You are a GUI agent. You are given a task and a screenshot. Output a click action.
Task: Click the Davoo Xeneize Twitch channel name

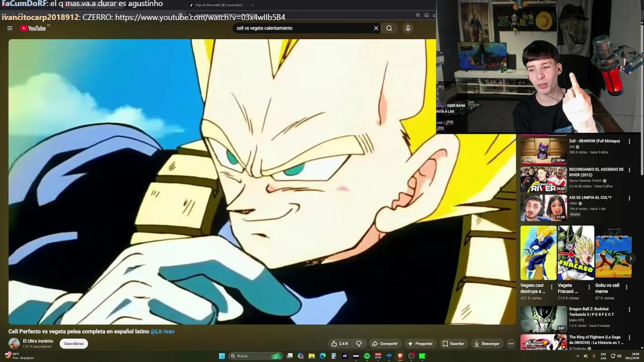point(585,180)
